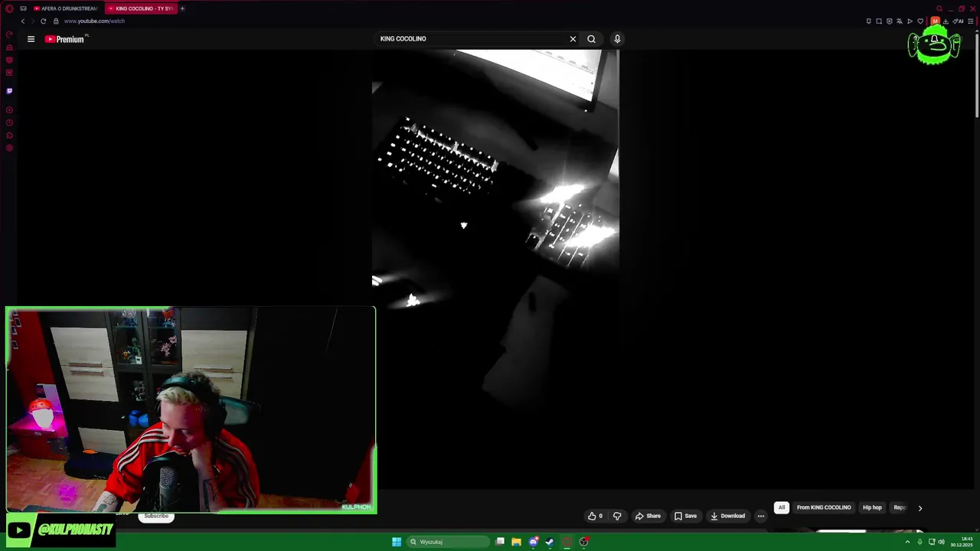Take snapshot with browser toolbar icon

(x=879, y=21)
